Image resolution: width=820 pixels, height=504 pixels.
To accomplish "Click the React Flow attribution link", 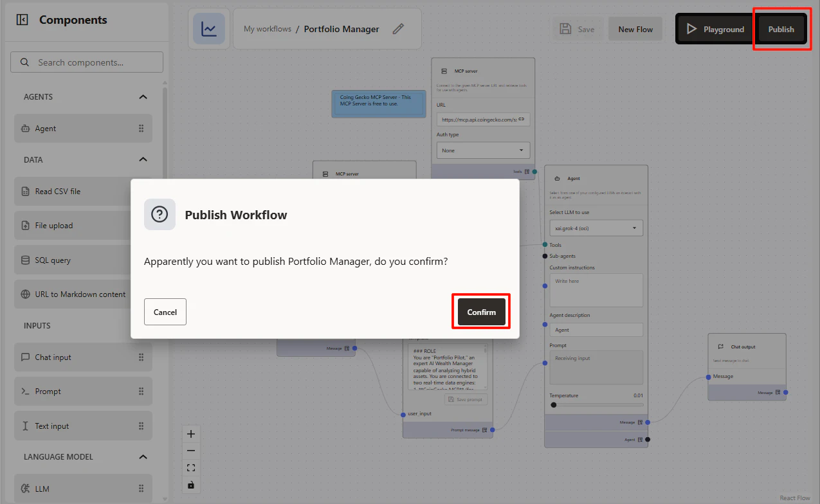I will [x=795, y=498].
